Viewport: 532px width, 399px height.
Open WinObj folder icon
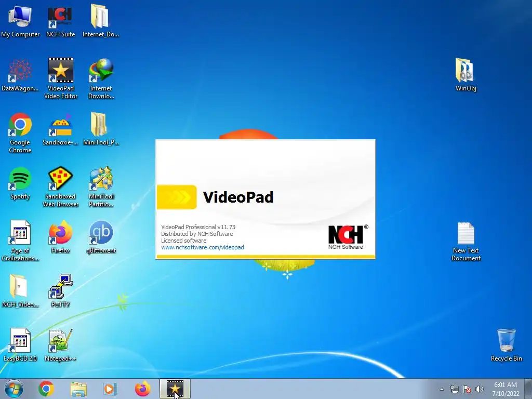coord(466,75)
